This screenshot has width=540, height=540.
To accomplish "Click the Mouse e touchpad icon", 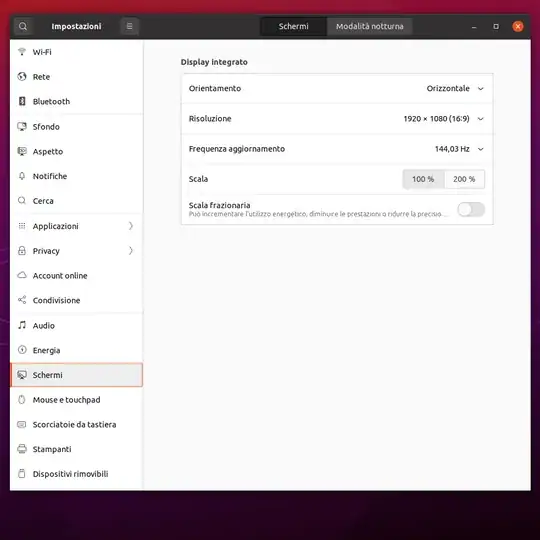I will coord(22,399).
